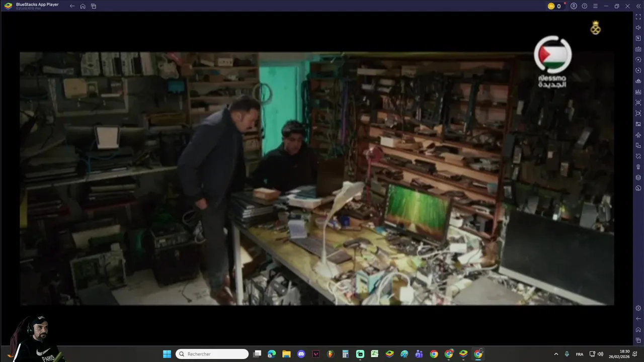644x362 pixels.
Task: Open Android home from the title bar
Action: click(83, 6)
